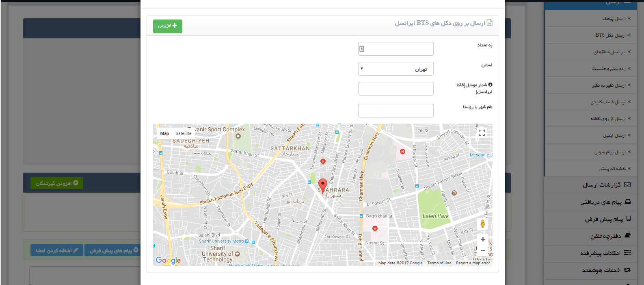
Task: Click the green افزودن add button
Action: 167,26
